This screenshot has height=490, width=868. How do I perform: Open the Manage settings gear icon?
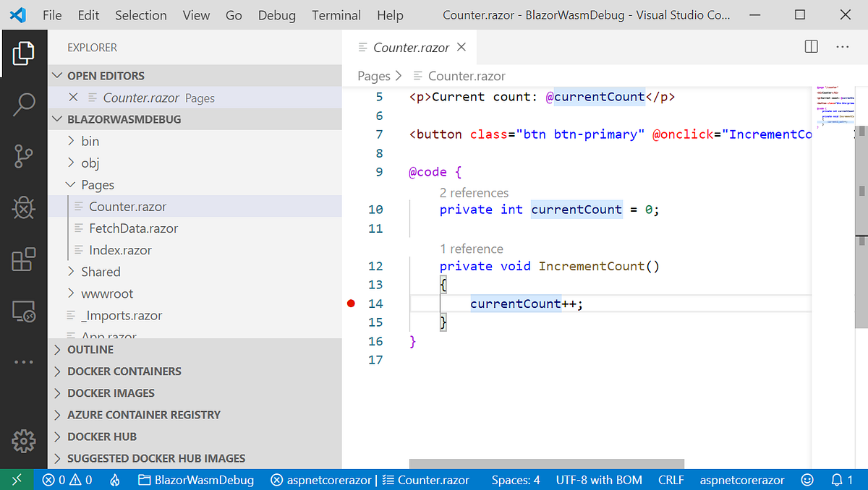point(24,441)
